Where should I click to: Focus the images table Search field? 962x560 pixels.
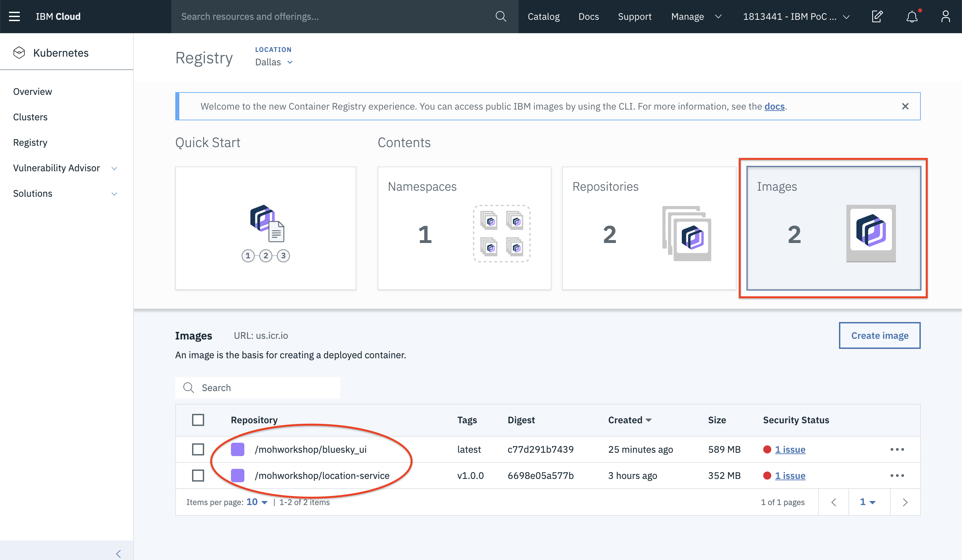pos(258,388)
